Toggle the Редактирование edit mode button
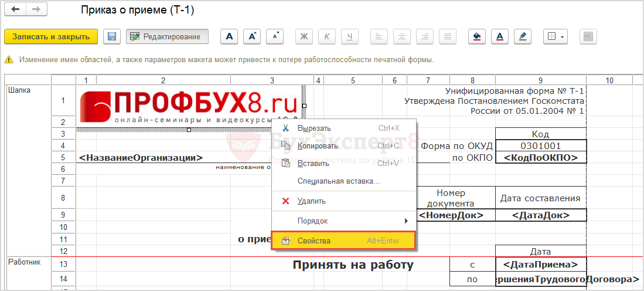The width and height of the screenshot is (644, 291). (x=167, y=36)
